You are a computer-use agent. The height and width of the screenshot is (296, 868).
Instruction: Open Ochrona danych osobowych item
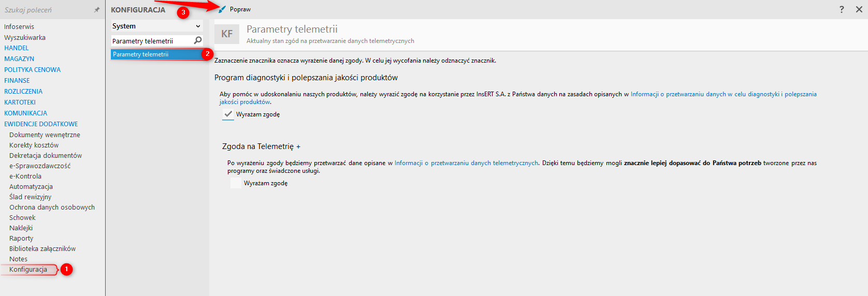point(52,208)
